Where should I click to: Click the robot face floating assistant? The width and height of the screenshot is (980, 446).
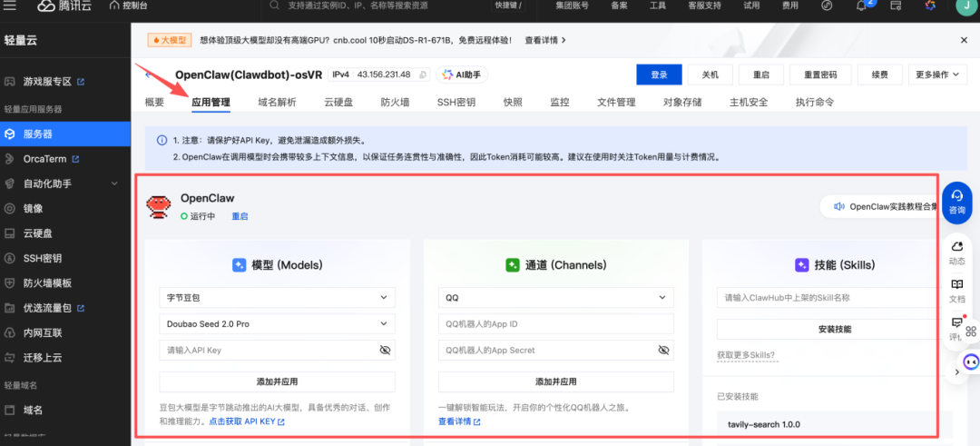tap(971, 361)
